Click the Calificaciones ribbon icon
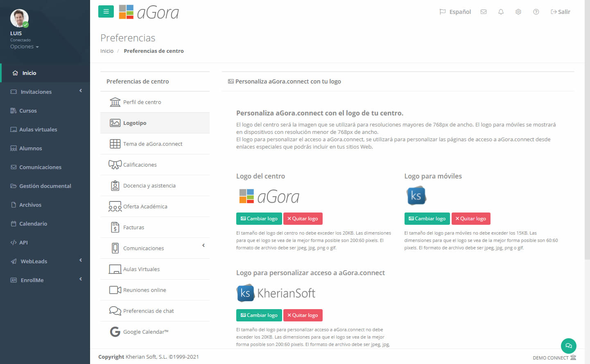This screenshot has height=364, width=590. click(115, 165)
